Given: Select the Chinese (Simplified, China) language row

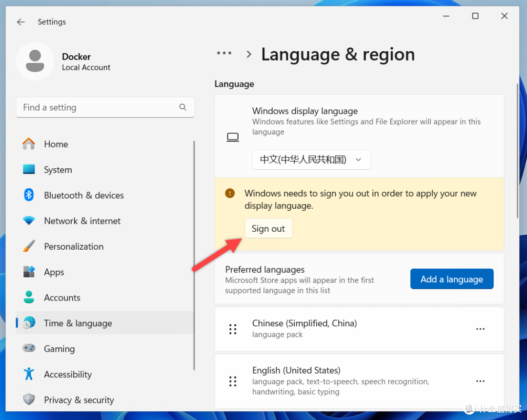Looking at the screenshot, I should click(359, 329).
